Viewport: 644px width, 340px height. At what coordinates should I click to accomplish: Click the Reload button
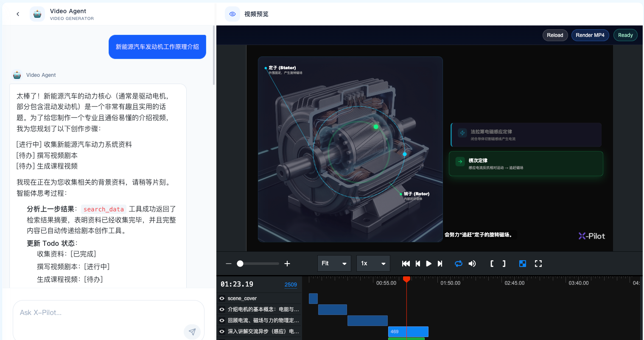tap(555, 35)
